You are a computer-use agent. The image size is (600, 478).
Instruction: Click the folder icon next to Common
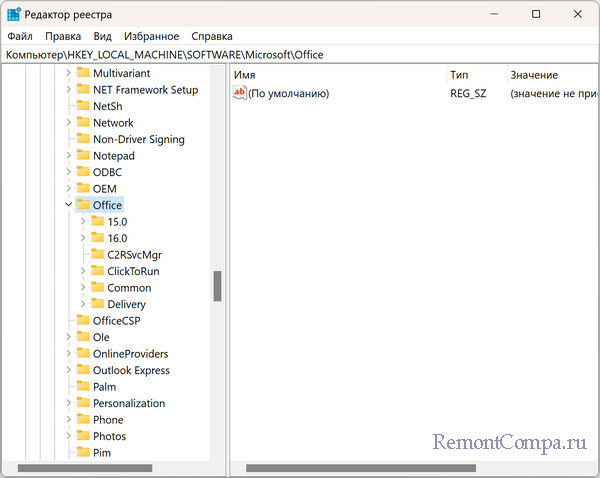98,287
